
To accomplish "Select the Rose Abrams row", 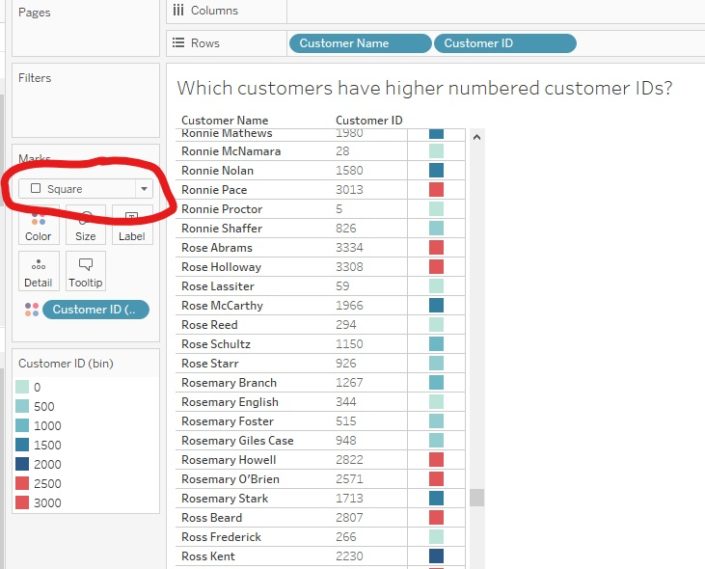I will (x=320, y=248).
